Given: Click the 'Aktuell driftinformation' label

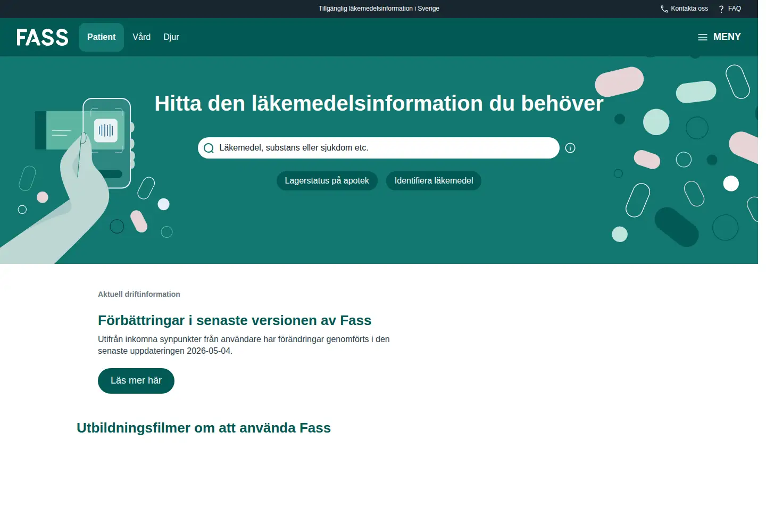Looking at the screenshot, I should point(139,294).
